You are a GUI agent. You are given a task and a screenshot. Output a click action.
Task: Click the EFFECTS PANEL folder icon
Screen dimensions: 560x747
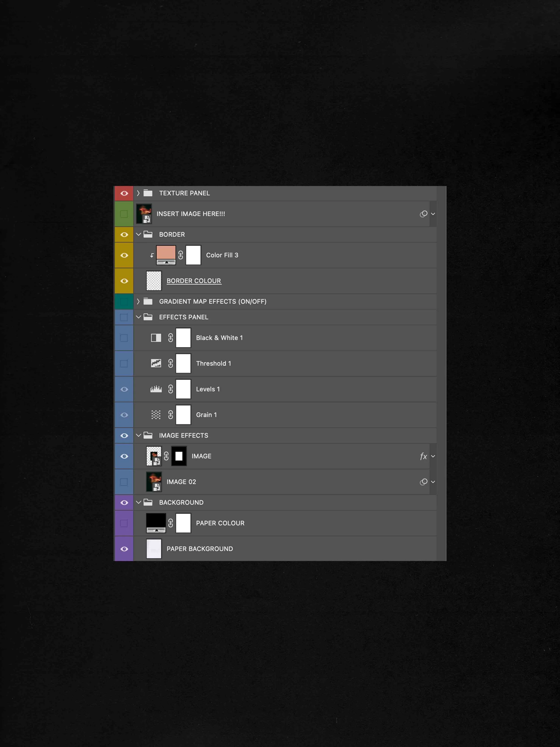pyautogui.click(x=148, y=317)
